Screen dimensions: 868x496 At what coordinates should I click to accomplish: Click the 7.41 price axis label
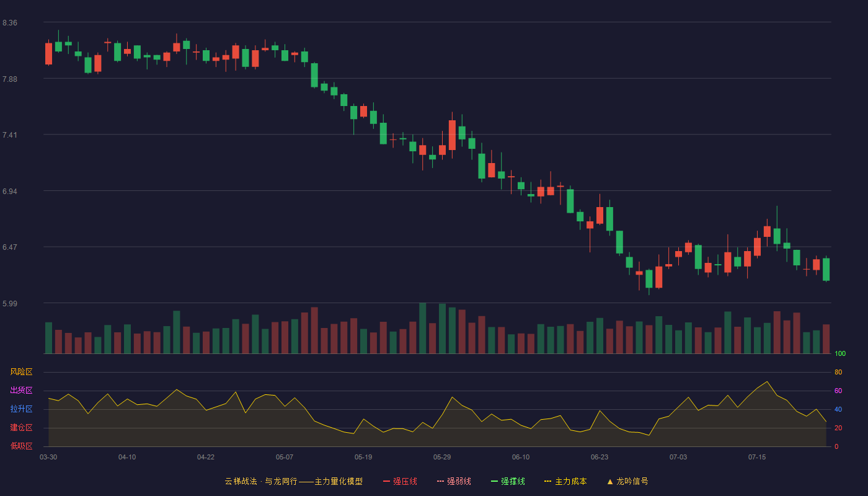10,135
